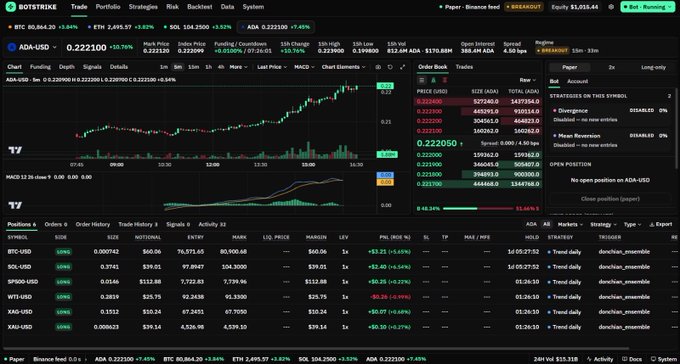This screenshot has width=680, height=364.
Task: Switch chart interval to 1h
Action: pos(209,67)
